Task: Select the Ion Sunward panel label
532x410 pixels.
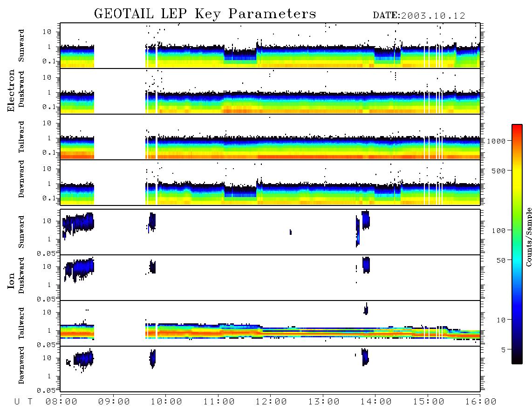Action: 21,232
